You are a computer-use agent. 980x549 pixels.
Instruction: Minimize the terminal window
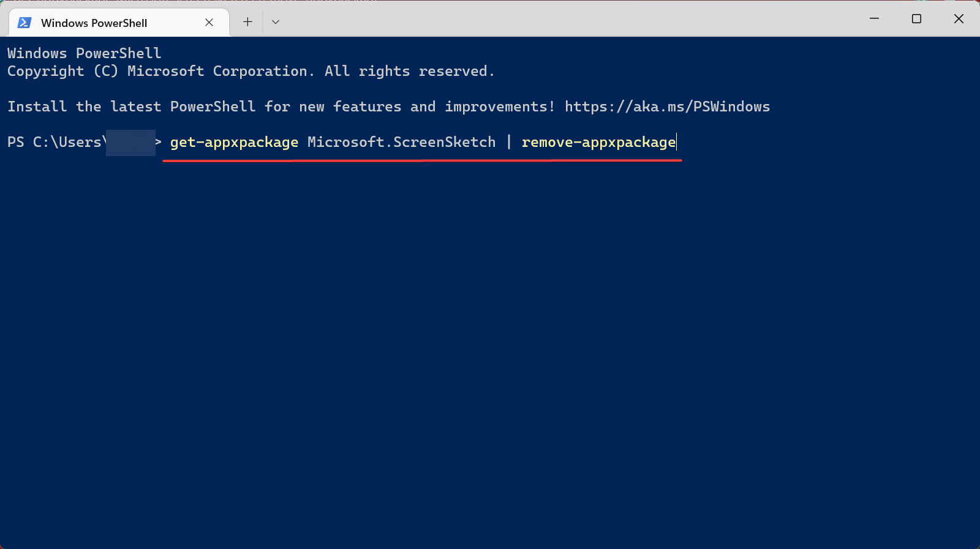(x=874, y=19)
